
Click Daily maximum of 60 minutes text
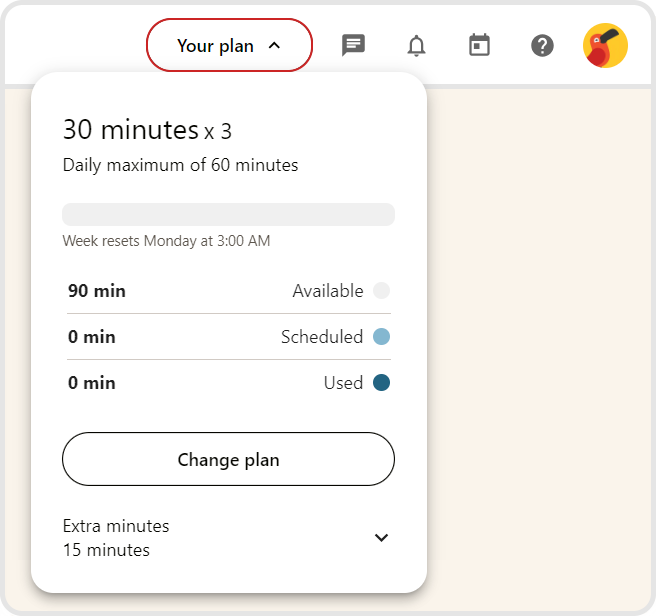(180, 165)
